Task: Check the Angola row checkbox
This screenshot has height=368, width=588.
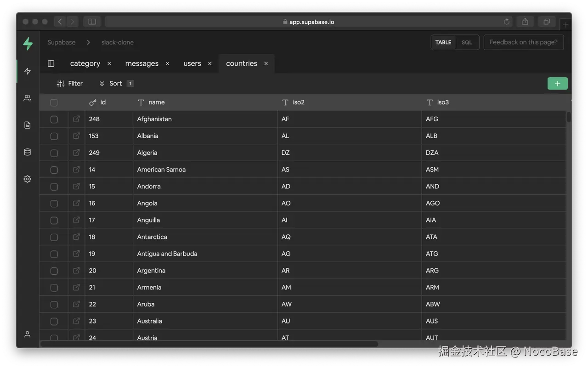Action: coord(54,204)
